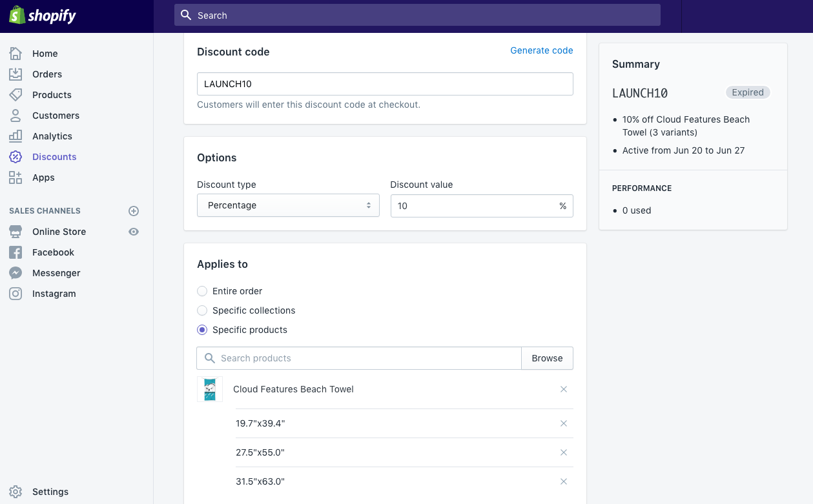Add a sales channel with plus icon
This screenshot has height=504, width=813.
(x=134, y=211)
